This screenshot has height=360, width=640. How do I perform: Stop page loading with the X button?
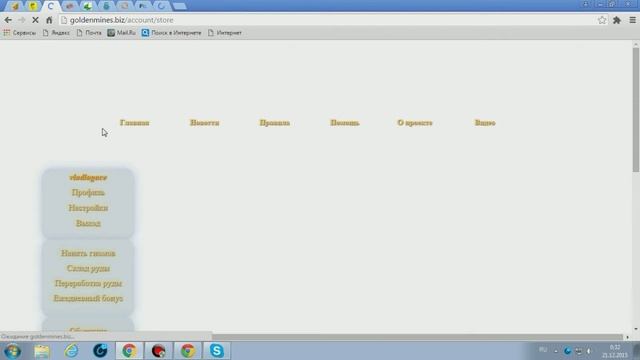(x=35, y=20)
